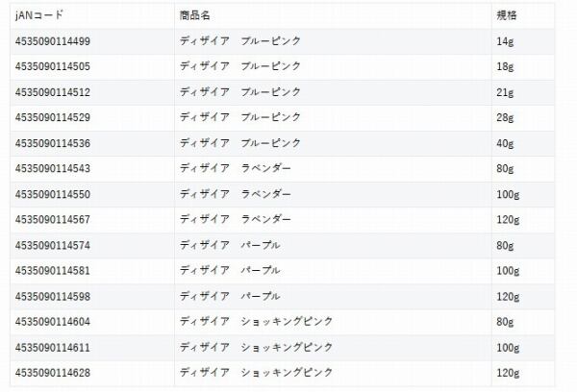This screenshot has width=577, height=392.
Task: Click the 規格 column header
Action: (506, 16)
